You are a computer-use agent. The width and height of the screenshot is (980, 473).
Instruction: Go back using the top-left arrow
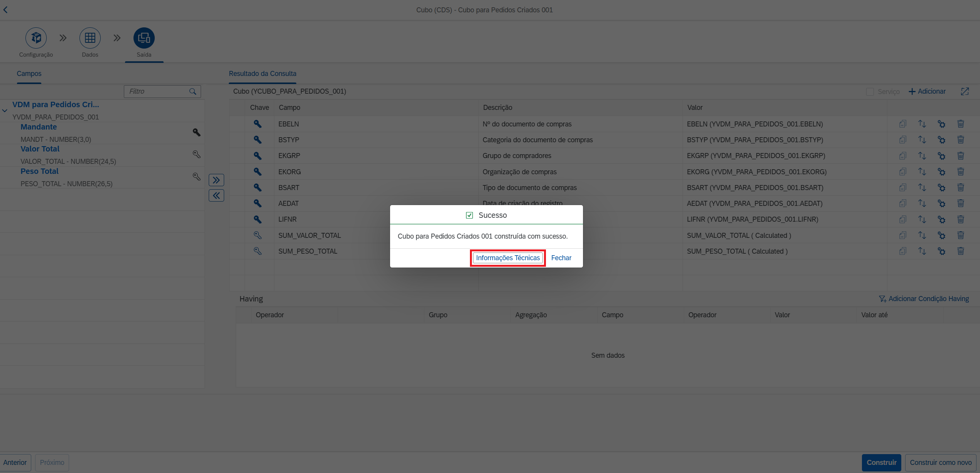(x=5, y=10)
